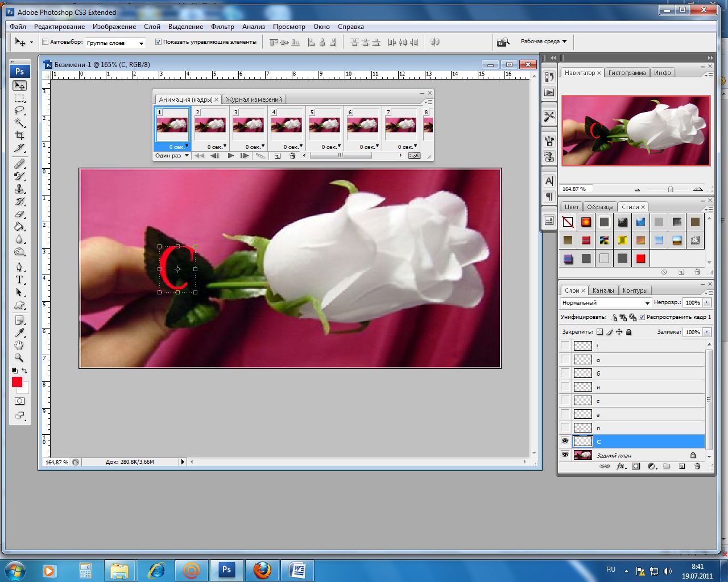Go to the previous animation frame
The height and width of the screenshot is (582, 728).
pyautogui.click(x=214, y=156)
